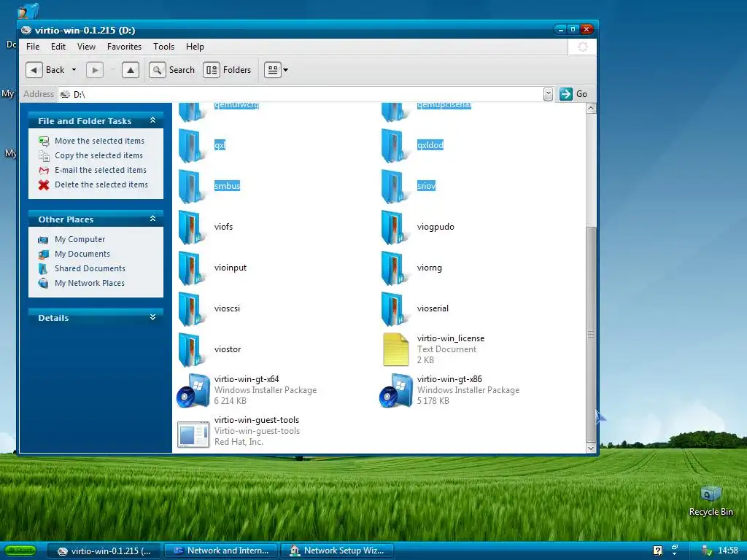Select the smbus folder icon
The image size is (747, 560).
click(192, 187)
